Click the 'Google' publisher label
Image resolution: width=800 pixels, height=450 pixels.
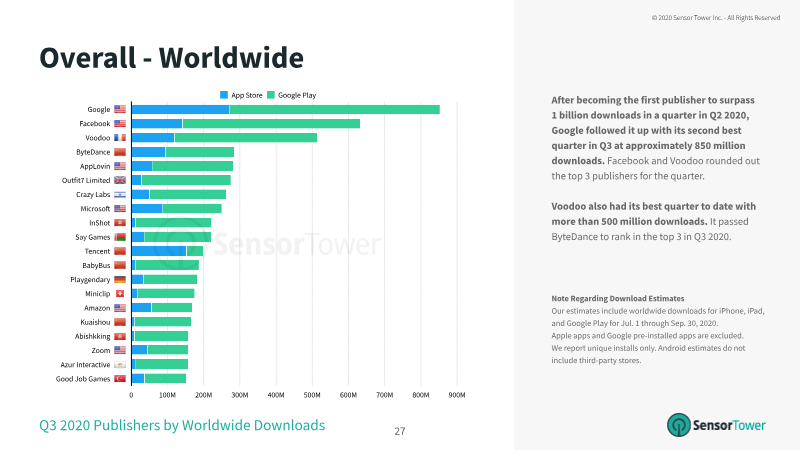[98, 109]
